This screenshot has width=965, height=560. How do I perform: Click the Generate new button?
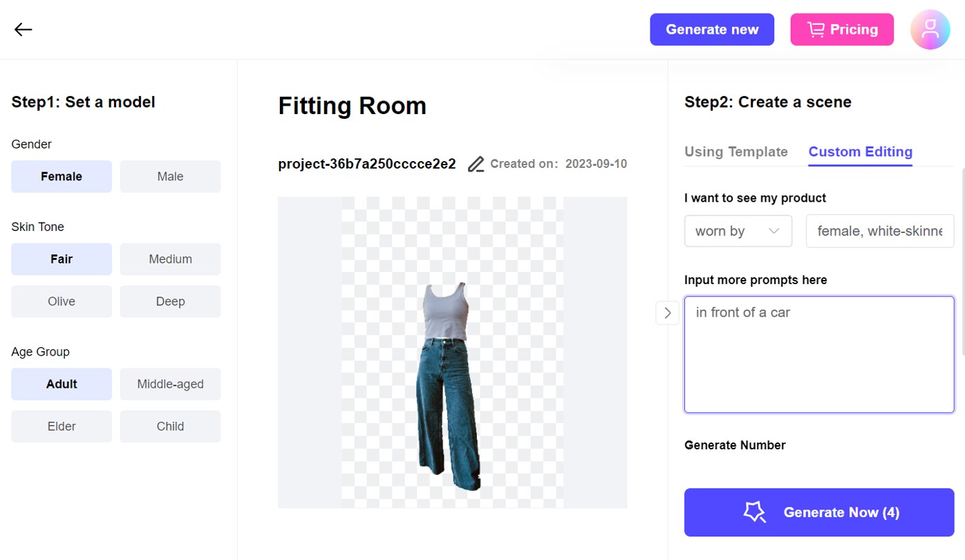tap(711, 30)
